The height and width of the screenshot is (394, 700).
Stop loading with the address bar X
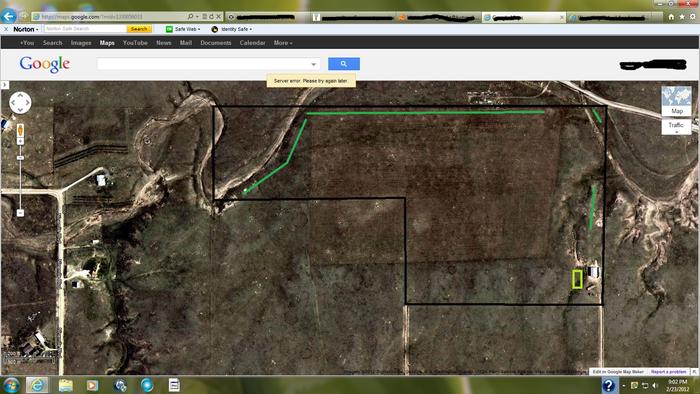point(218,17)
